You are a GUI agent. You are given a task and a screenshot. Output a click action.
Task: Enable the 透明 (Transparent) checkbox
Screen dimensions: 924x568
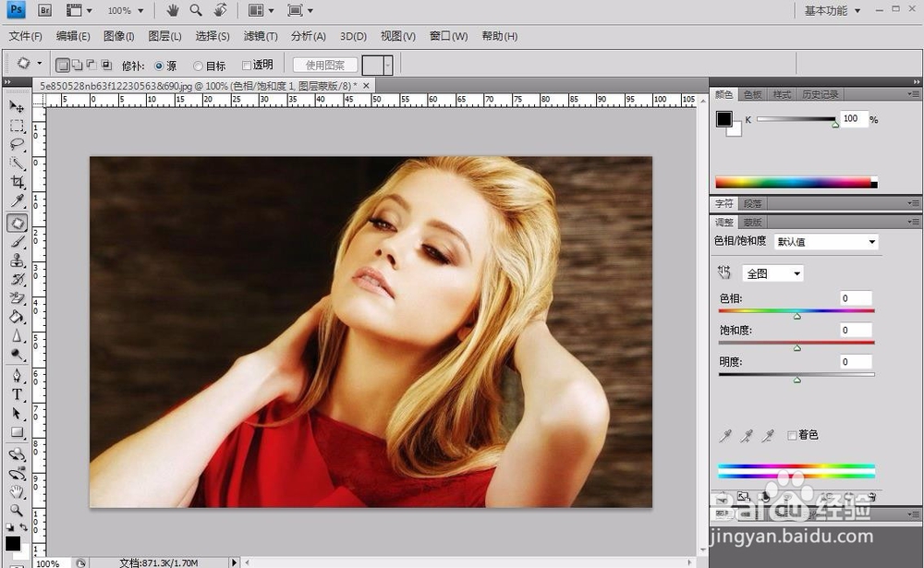[247, 66]
